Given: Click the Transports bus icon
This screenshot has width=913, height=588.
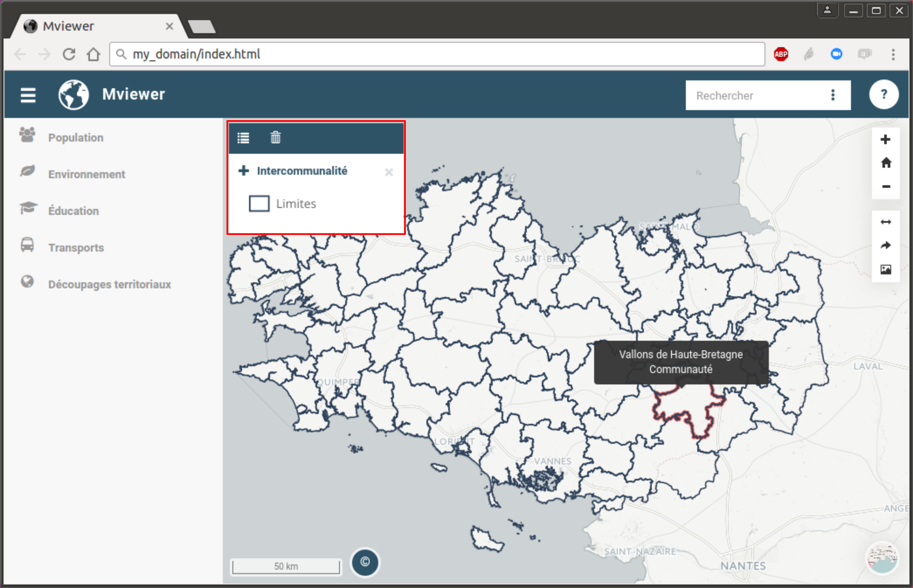Looking at the screenshot, I should (27, 245).
